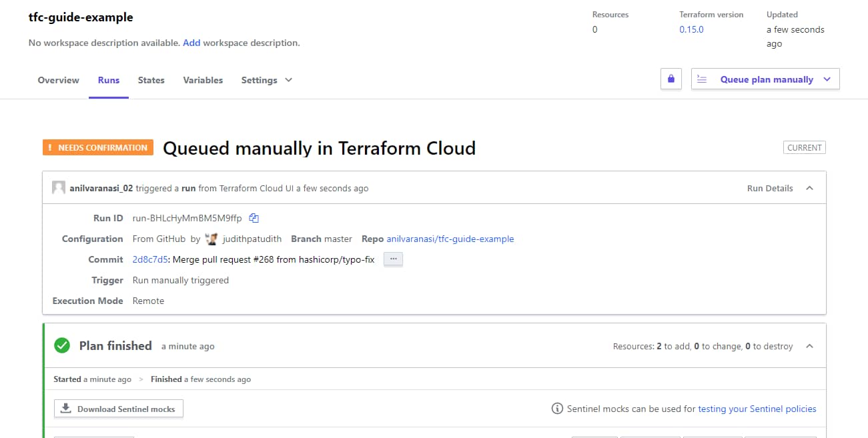Click judithpatudith's GitHub avatar

point(211,239)
